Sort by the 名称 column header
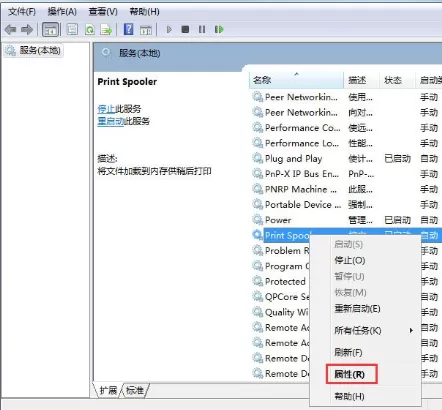The image size is (442, 410). (x=296, y=80)
